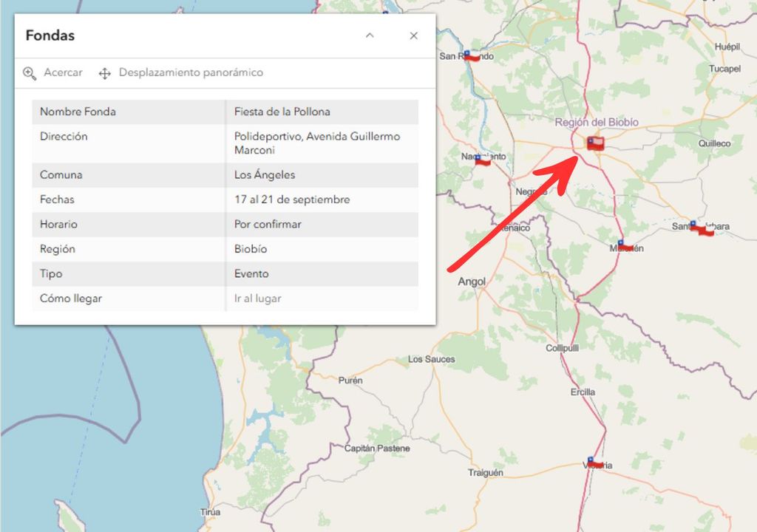Image resolution: width=757 pixels, height=532 pixels.
Task: Click the Acercar magnifier icon
Action: tap(30, 73)
